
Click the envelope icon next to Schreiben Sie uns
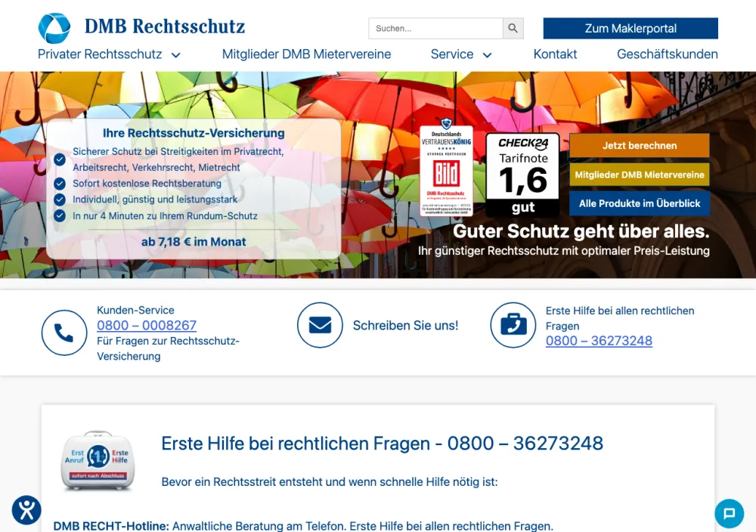point(320,325)
